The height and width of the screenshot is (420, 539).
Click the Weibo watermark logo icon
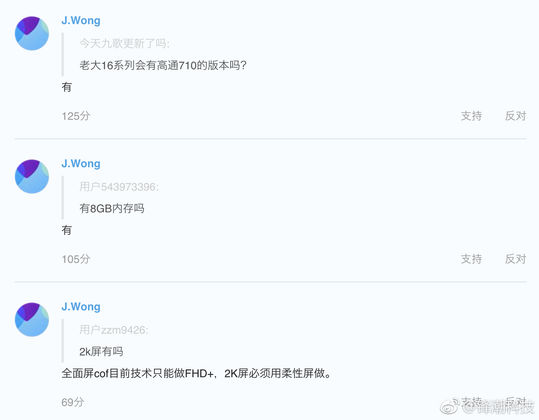click(x=450, y=408)
